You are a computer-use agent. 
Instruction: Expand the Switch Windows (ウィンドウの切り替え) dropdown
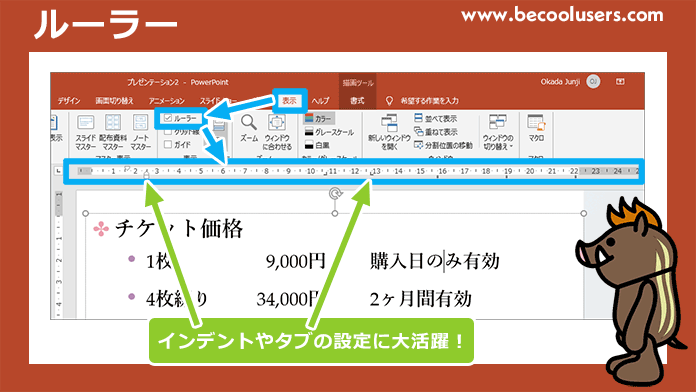(x=498, y=132)
